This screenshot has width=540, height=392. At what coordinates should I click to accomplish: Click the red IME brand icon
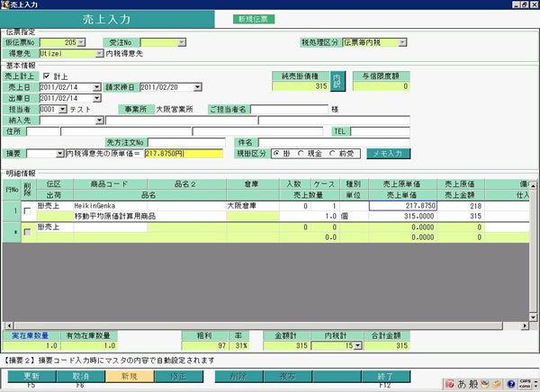pos(449,384)
